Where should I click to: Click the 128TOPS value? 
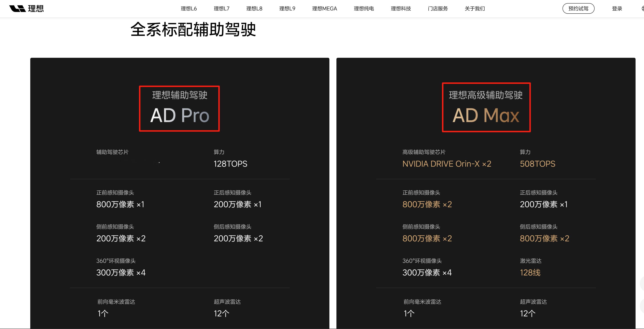(230, 164)
